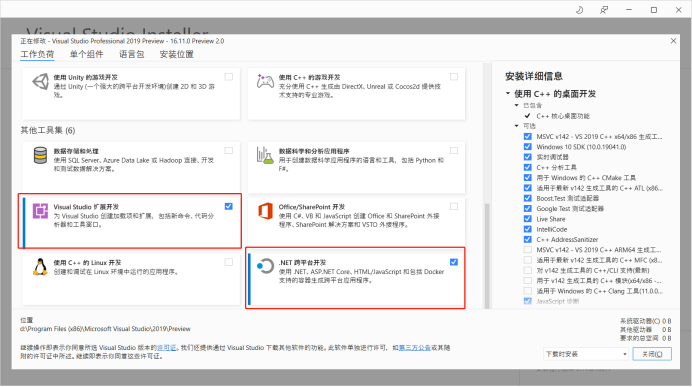Image resolution: width=692 pixels, height=387 pixels.
Task: Check the Unity game development workload
Action: coord(229,77)
